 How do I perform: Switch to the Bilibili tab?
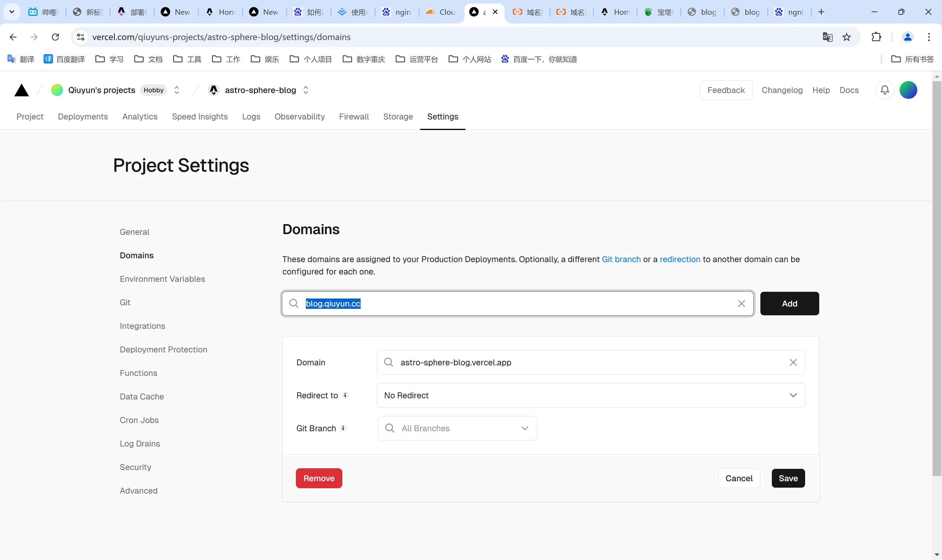pos(44,12)
